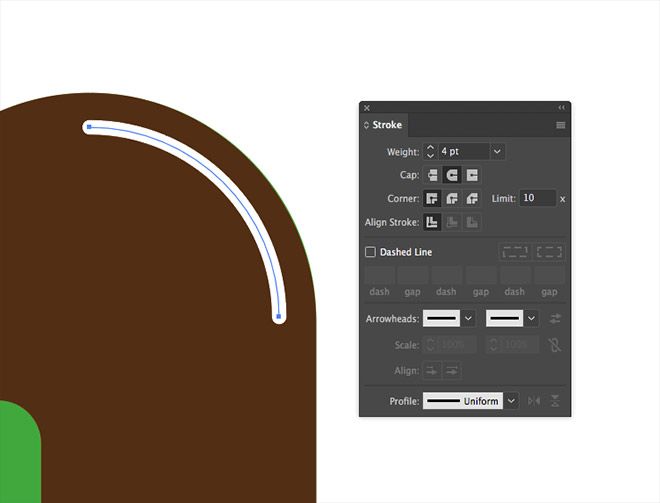Click the Dashed Line label
This screenshot has width=660, height=503.
pos(406,252)
